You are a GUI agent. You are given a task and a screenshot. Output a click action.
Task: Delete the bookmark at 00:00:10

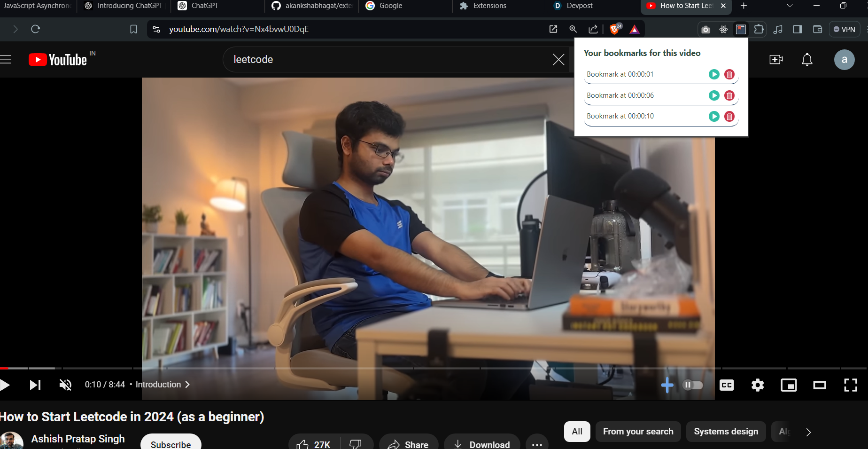point(729,116)
